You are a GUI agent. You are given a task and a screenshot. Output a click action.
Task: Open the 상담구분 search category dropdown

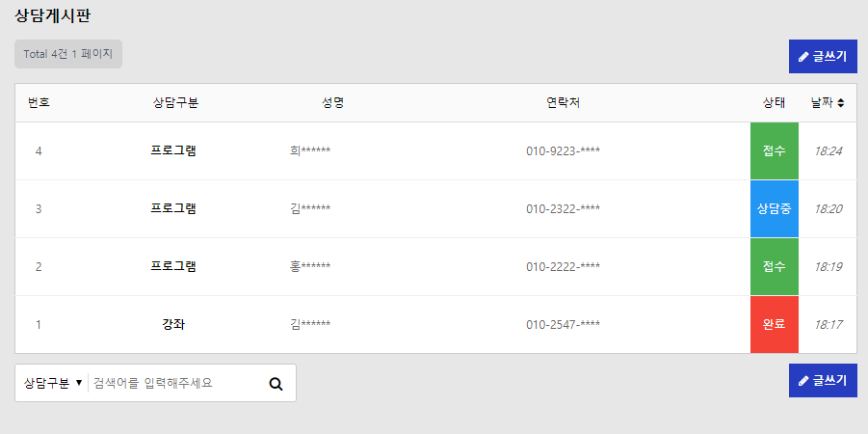pyautogui.click(x=52, y=383)
